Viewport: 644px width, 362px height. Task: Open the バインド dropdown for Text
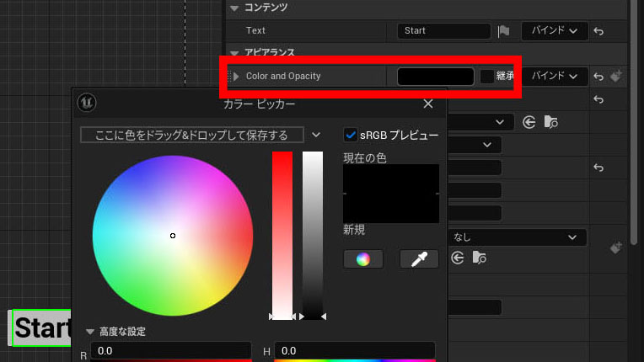coord(555,31)
